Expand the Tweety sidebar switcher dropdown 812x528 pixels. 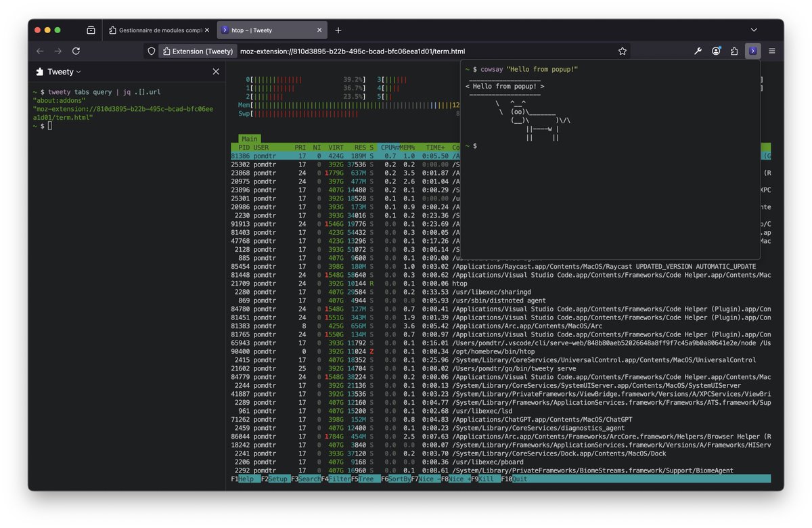click(60, 72)
